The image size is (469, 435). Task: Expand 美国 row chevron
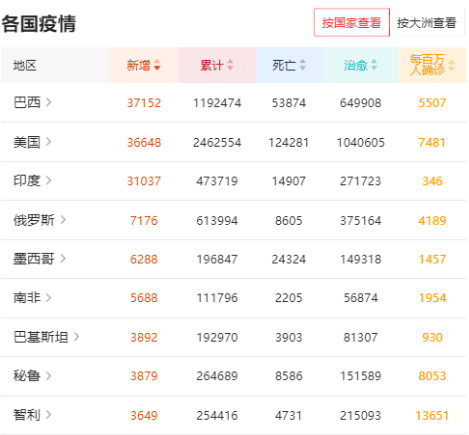click(x=49, y=142)
